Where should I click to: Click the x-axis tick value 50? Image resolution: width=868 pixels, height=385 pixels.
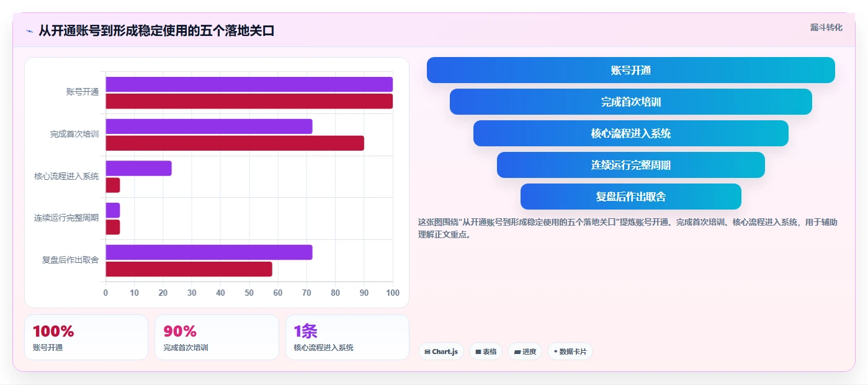click(249, 293)
